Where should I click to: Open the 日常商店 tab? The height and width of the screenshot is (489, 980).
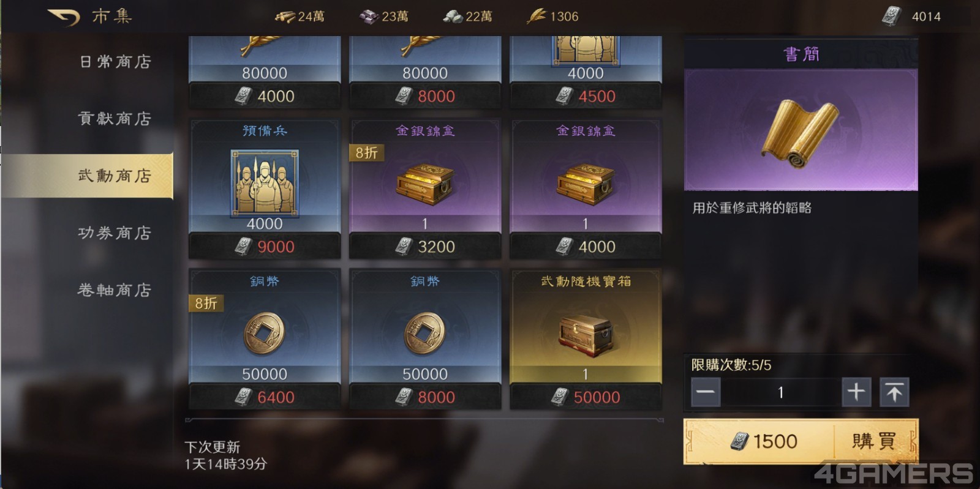[115, 61]
